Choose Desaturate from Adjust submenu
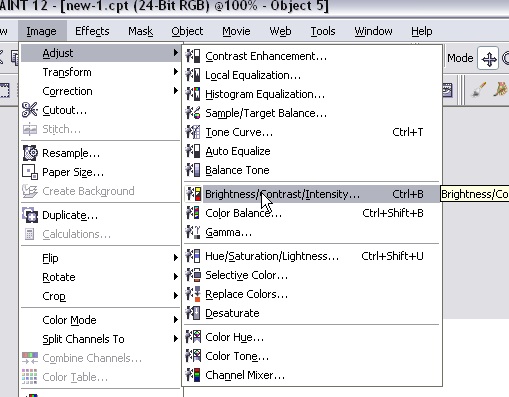The width and height of the screenshot is (509, 397). [312, 313]
